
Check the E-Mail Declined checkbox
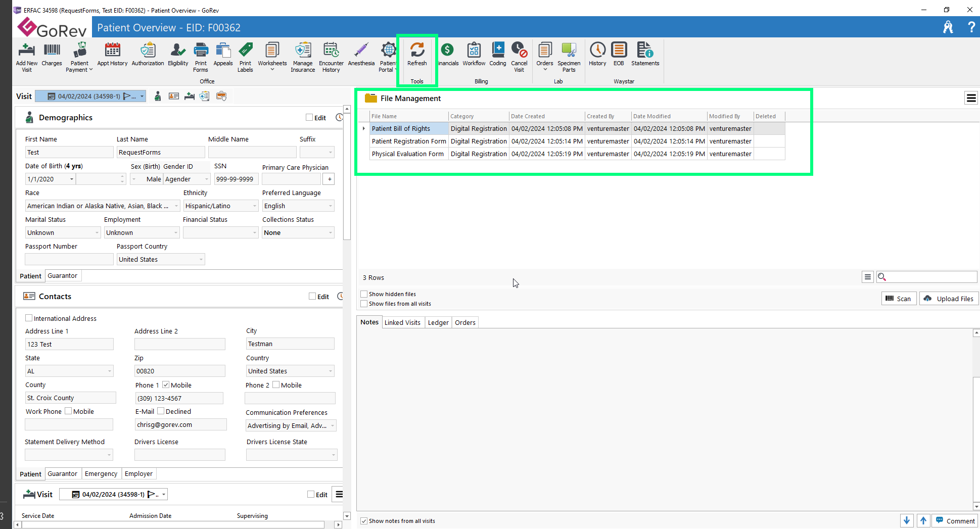click(161, 411)
